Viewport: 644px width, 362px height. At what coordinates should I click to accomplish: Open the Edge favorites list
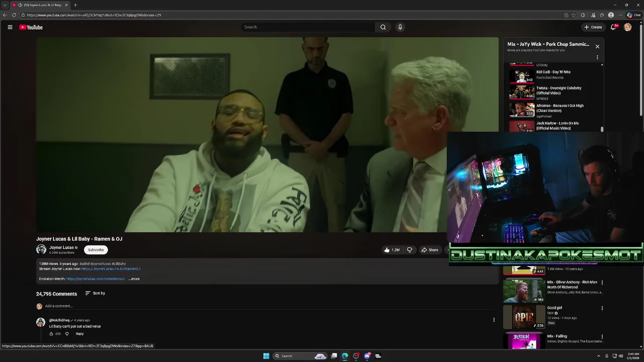[602, 15]
